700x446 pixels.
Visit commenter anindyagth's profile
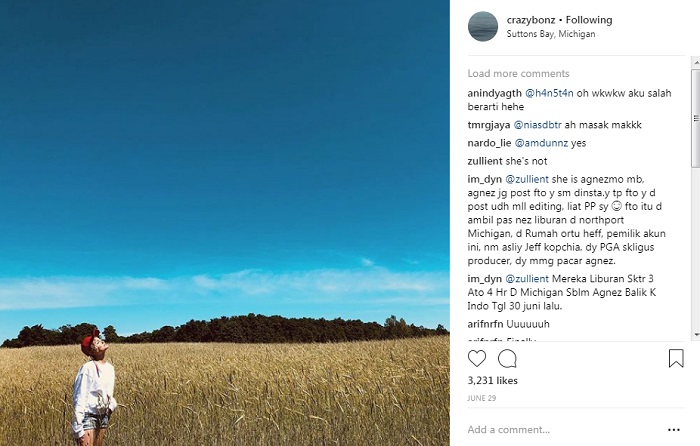click(x=494, y=93)
